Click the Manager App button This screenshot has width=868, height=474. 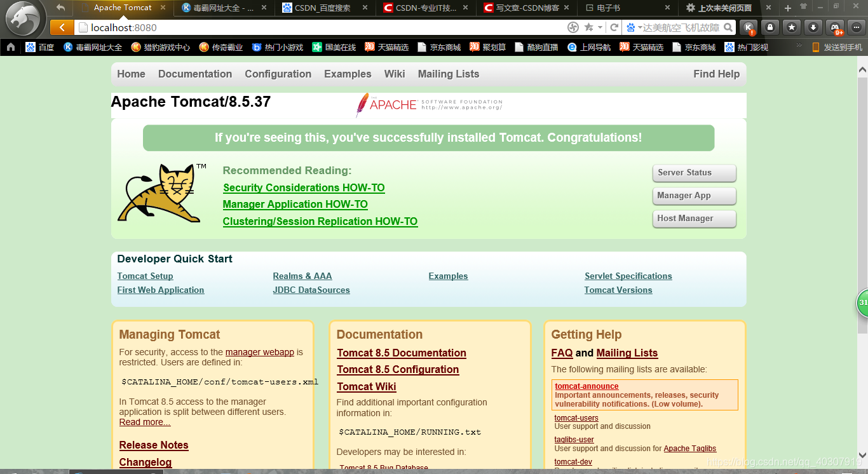click(694, 196)
